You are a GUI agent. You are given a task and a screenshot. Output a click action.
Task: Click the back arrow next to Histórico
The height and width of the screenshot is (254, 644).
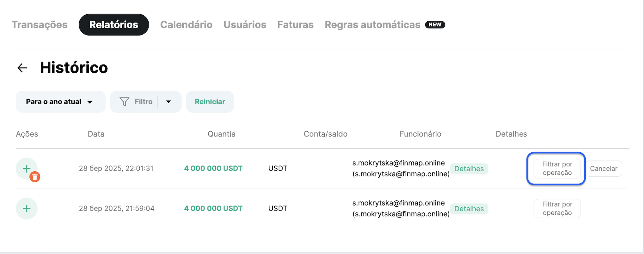(23, 68)
